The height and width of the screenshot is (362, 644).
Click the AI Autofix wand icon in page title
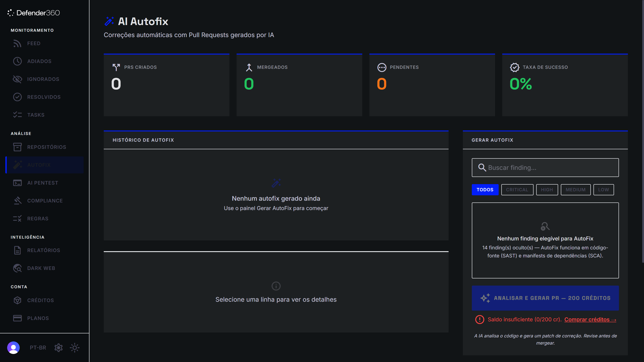tap(109, 21)
